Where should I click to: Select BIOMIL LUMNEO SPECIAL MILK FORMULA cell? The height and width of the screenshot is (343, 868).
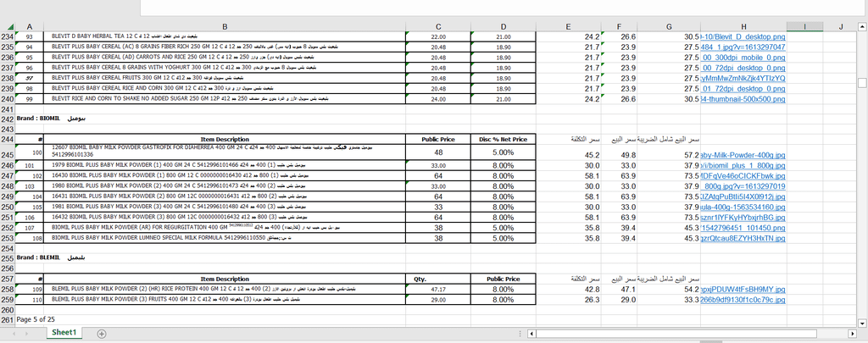pos(224,238)
